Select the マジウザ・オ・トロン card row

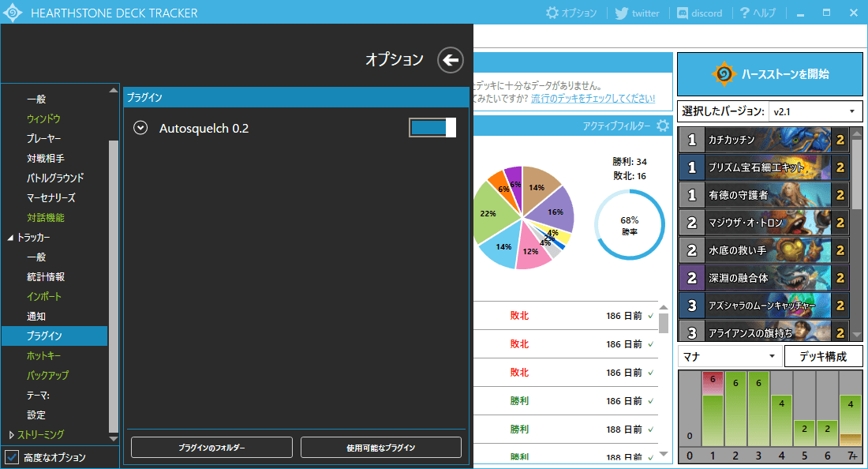click(764, 223)
